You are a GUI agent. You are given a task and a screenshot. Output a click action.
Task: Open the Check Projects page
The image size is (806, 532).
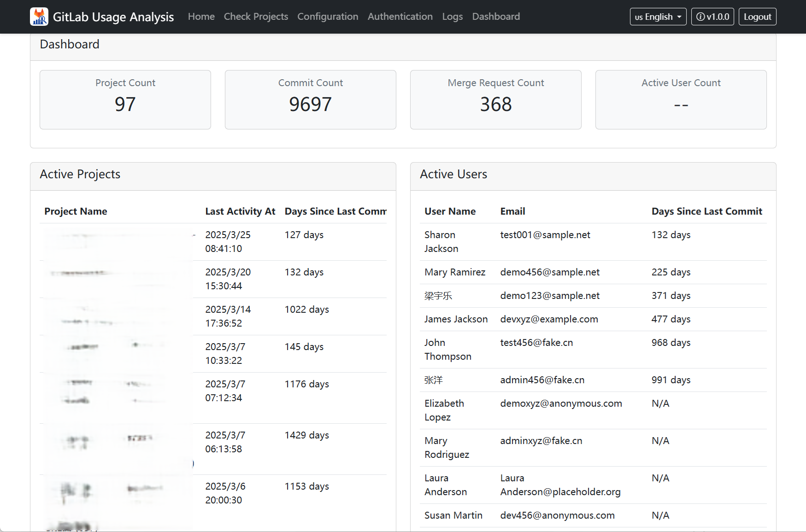256,17
